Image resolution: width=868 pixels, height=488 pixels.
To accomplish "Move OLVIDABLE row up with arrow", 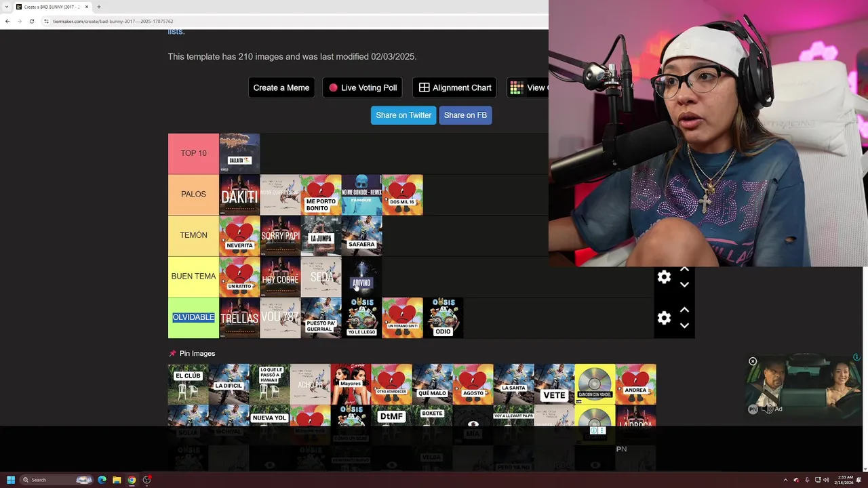I will tap(684, 310).
